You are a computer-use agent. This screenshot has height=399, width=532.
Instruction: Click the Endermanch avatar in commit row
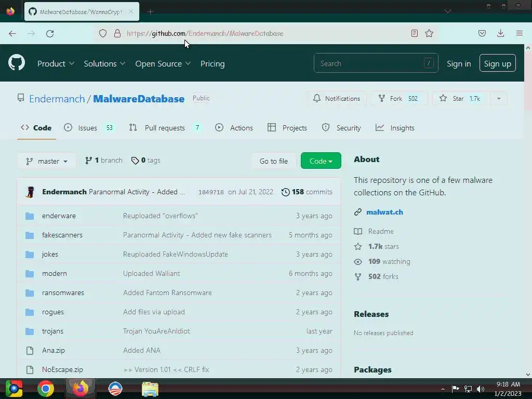coord(30,192)
